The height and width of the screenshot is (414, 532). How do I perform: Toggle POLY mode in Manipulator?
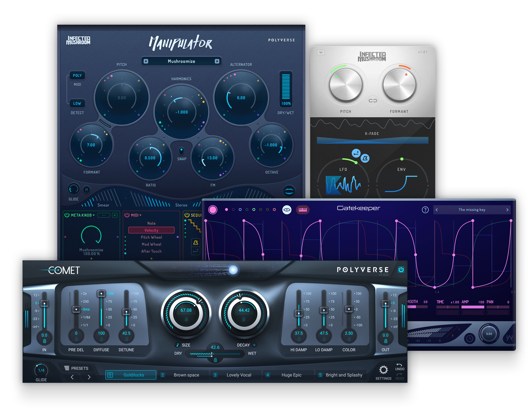click(x=77, y=75)
